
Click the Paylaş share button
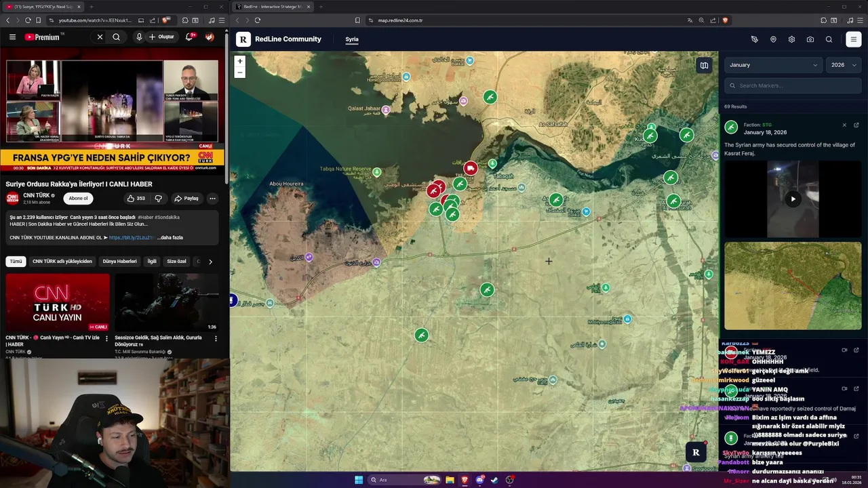coord(186,199)
